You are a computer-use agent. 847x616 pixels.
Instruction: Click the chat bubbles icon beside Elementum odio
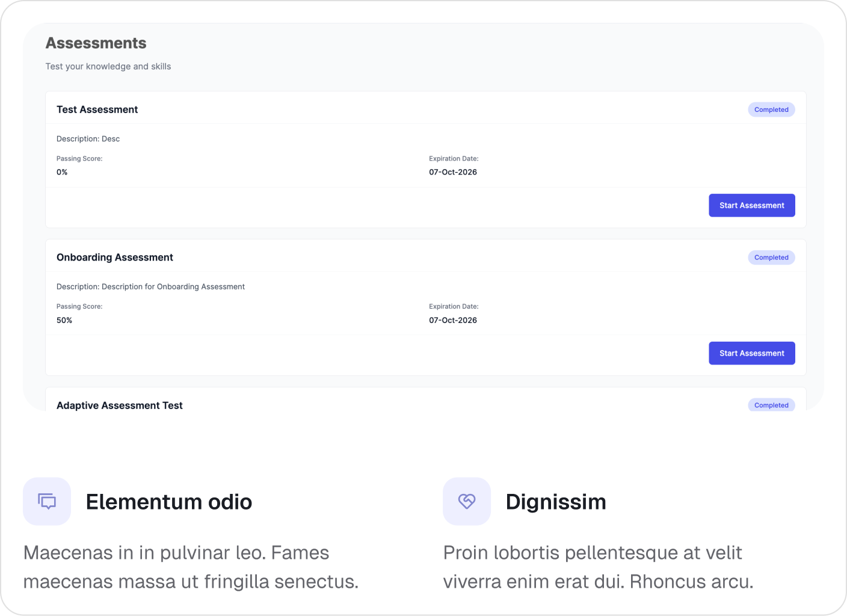pyautogui.click(x=47, y=501)
